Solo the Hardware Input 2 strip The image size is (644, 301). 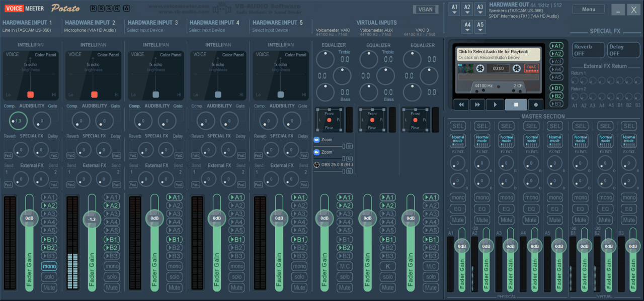[112, 277]
